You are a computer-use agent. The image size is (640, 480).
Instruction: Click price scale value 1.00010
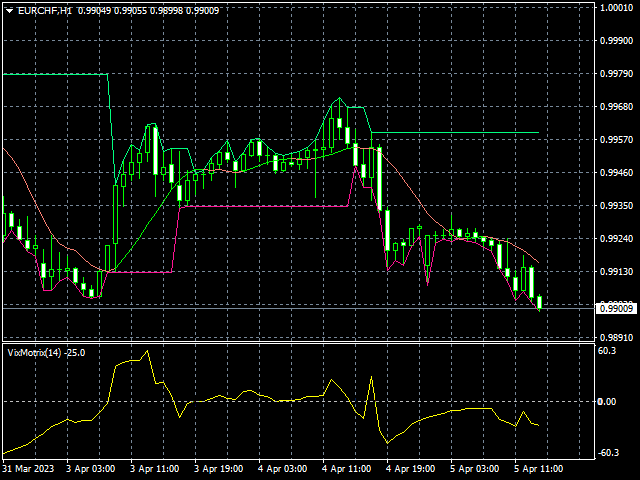616,8
